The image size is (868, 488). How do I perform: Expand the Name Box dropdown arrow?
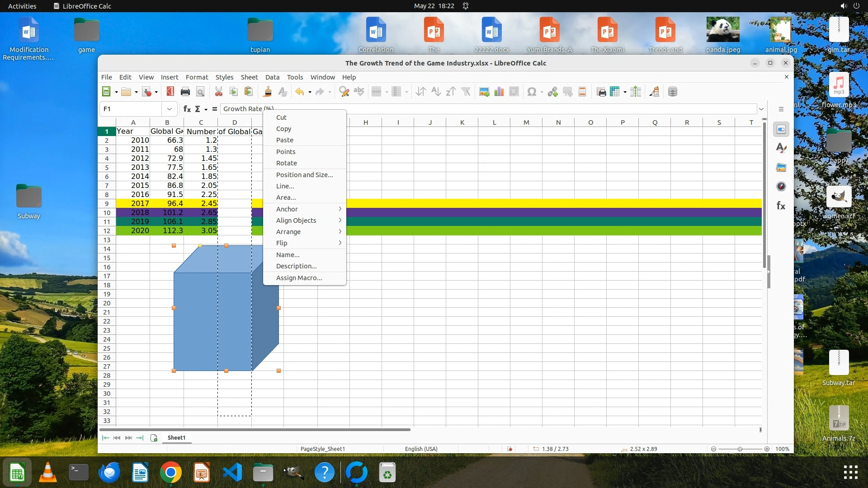pos(169,109)
